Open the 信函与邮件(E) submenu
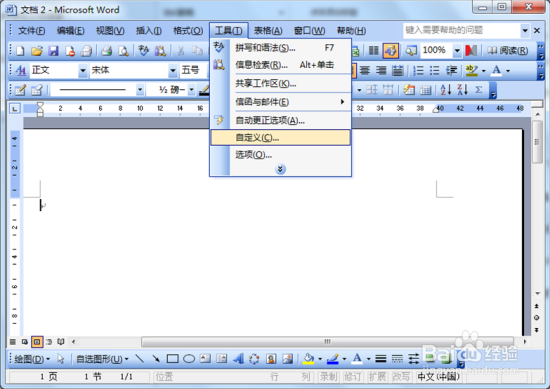This screenshot has height=389, width=550. 280,102
